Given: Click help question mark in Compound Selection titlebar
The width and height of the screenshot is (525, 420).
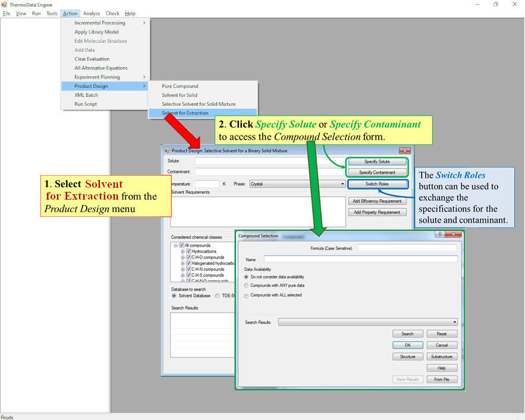Looking at the screenshot, I should [440, 234].
